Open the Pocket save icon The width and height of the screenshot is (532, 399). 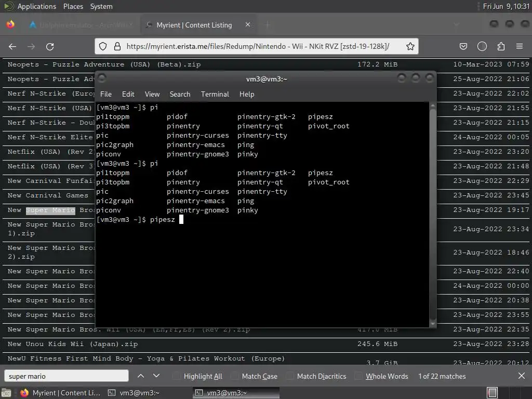(463, 46)
